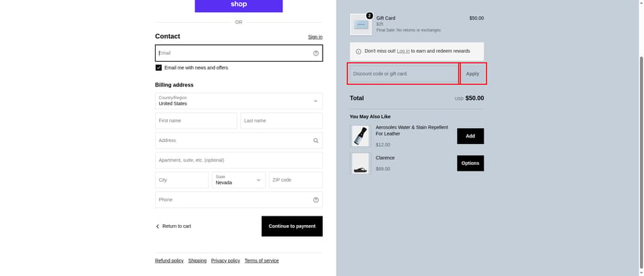
Task: Click the Address search magnifier icon
Action: 316,141
